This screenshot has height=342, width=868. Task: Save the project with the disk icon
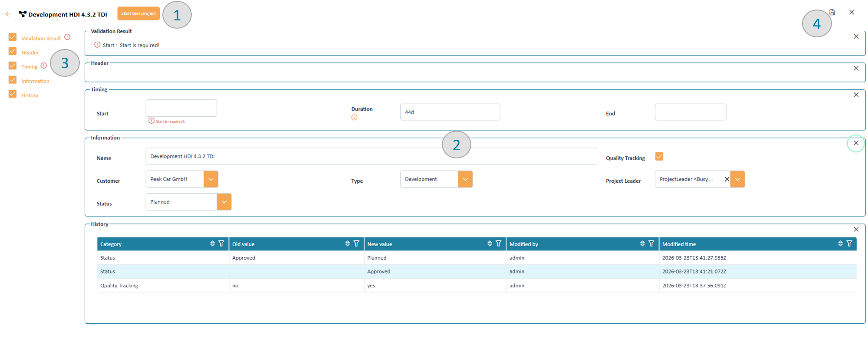(x=832, y=12)
